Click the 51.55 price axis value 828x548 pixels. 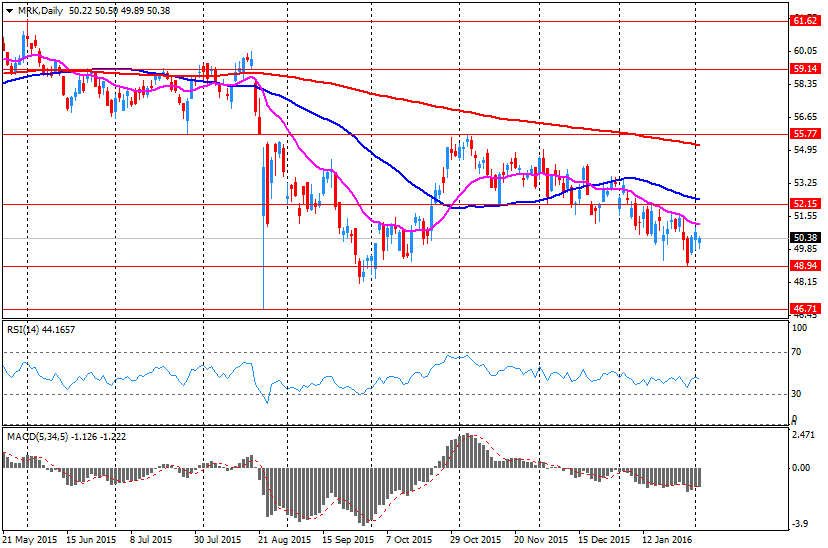(x=805, y=216)
